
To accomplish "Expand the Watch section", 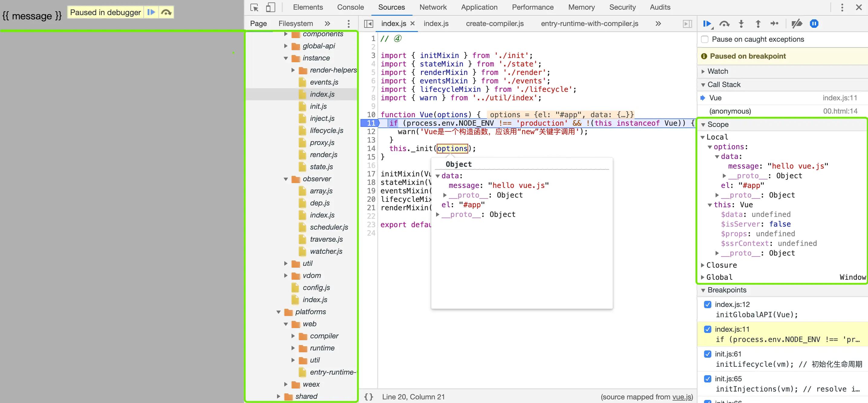I will tap(718, 71).
